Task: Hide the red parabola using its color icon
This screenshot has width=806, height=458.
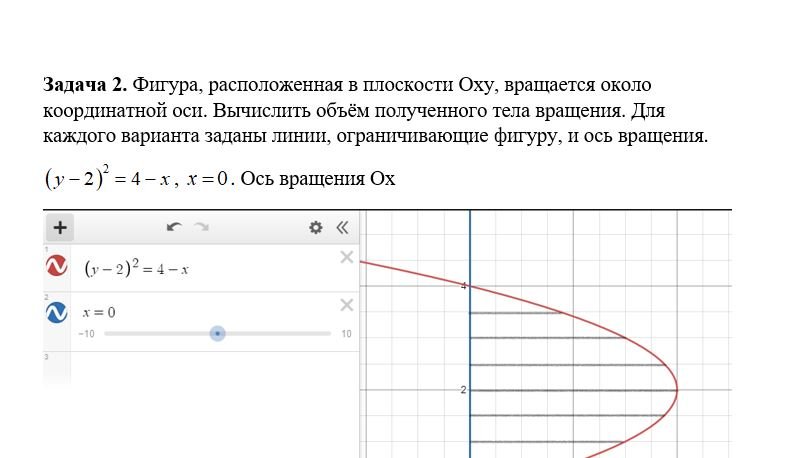Action: coord(57,266)
